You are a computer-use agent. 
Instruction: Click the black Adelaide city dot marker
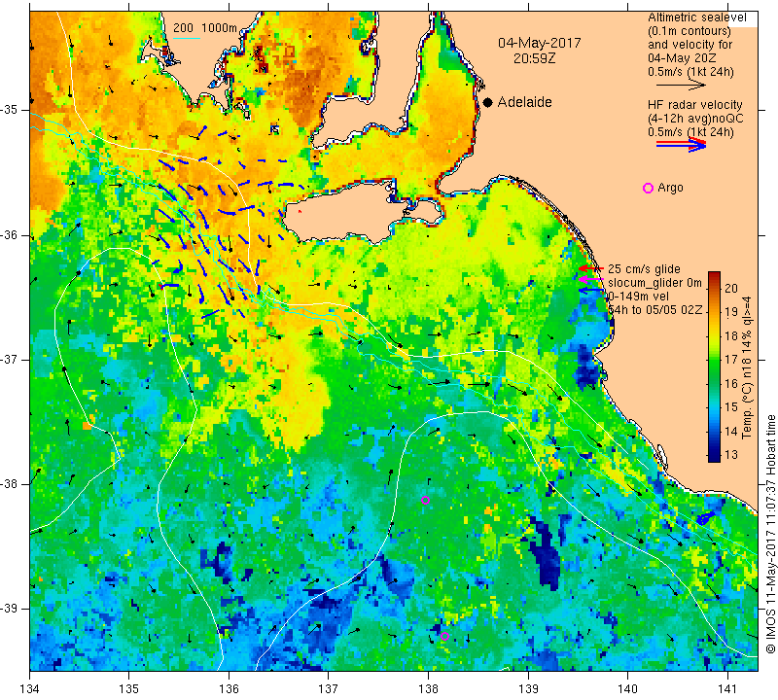[488, 103]
